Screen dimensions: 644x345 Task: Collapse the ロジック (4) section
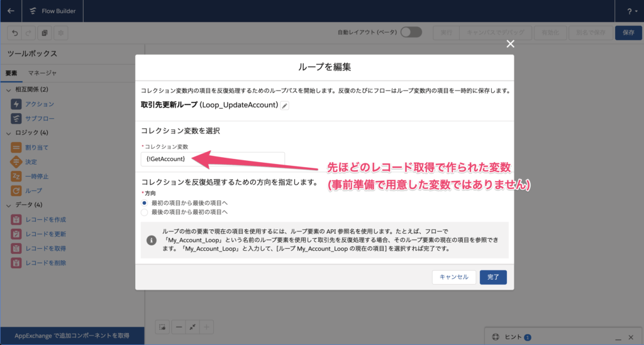pyautogui.click(x=9, y=133)
